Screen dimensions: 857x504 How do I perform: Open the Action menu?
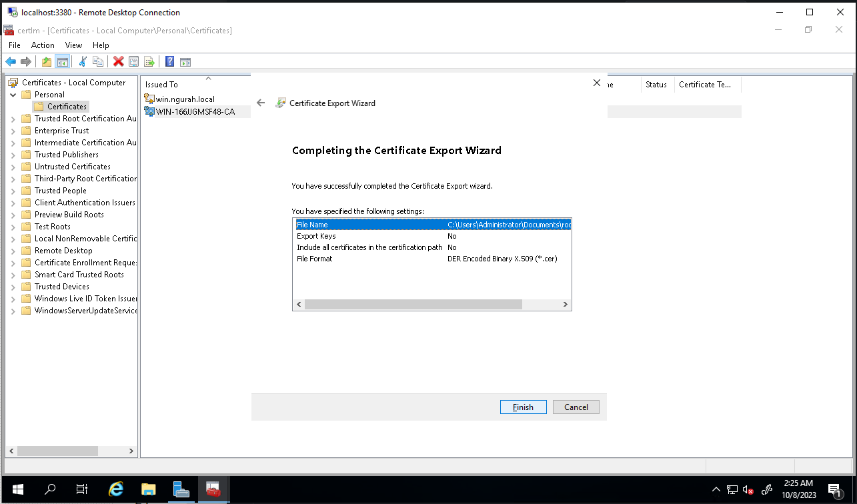coord(43,45)
